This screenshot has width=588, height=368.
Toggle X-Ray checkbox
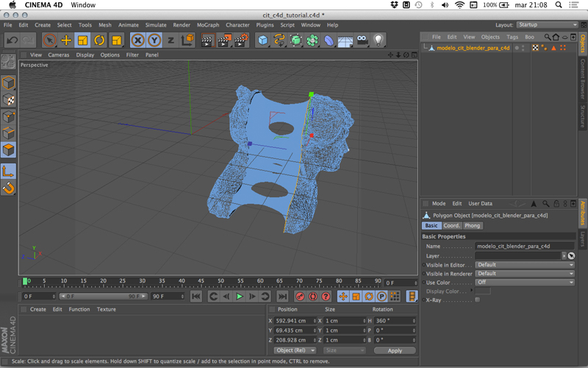(x=477, y=300)
